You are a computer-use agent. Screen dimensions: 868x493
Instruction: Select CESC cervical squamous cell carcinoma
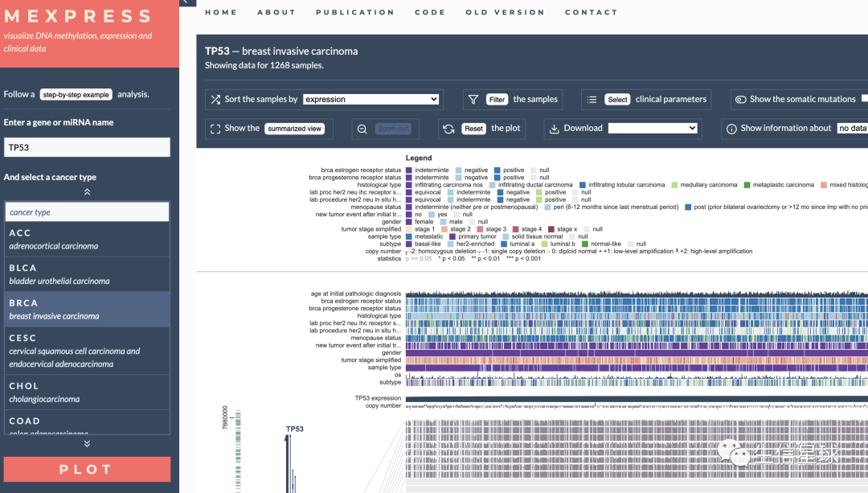pyautogui.click(x=87, y=351)
